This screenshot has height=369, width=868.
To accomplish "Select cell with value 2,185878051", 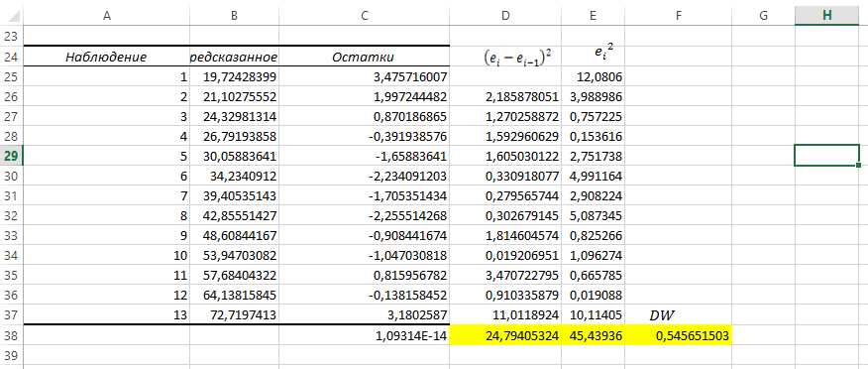I will pyautogui.click(x=505, y=96).
